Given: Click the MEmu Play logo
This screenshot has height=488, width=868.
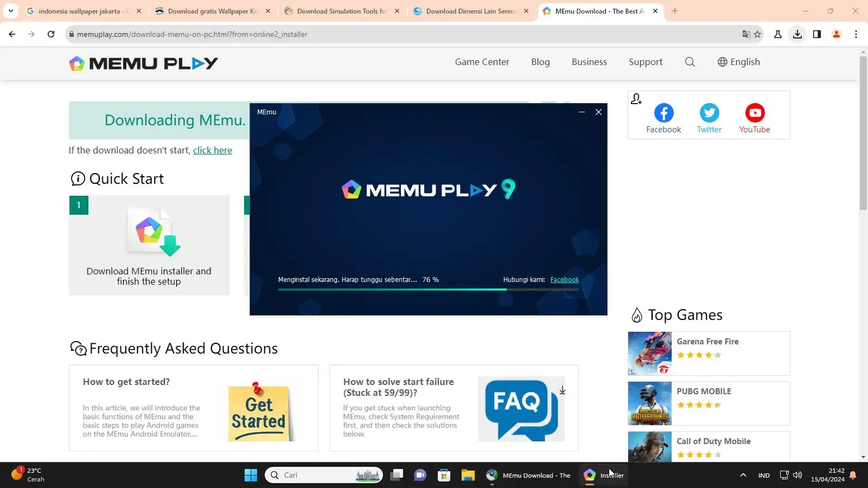Looking at the screenshot, I should [144, 63].
